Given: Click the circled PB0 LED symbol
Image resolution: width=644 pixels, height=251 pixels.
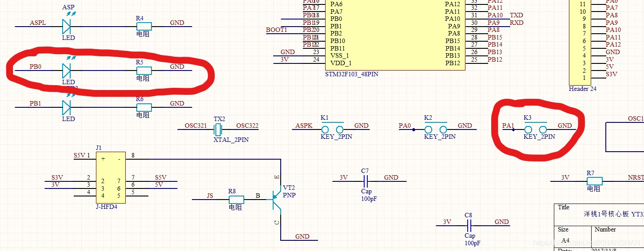Looking at the screenshot, I should (x=67, y=71).
